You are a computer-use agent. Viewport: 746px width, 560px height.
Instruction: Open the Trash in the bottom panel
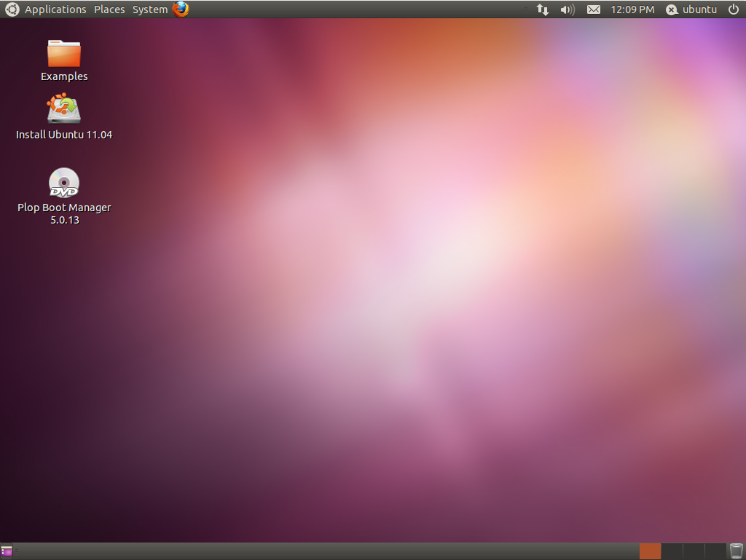[x=736, y=551]
